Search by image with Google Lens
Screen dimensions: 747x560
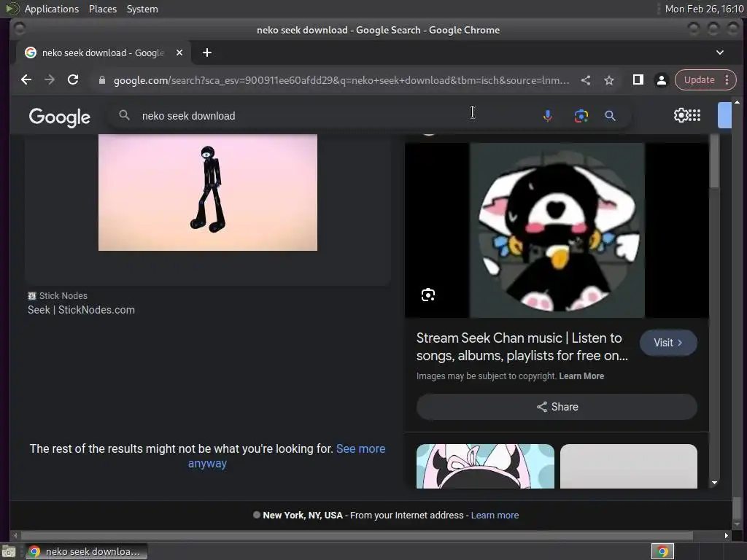[581, 116]
